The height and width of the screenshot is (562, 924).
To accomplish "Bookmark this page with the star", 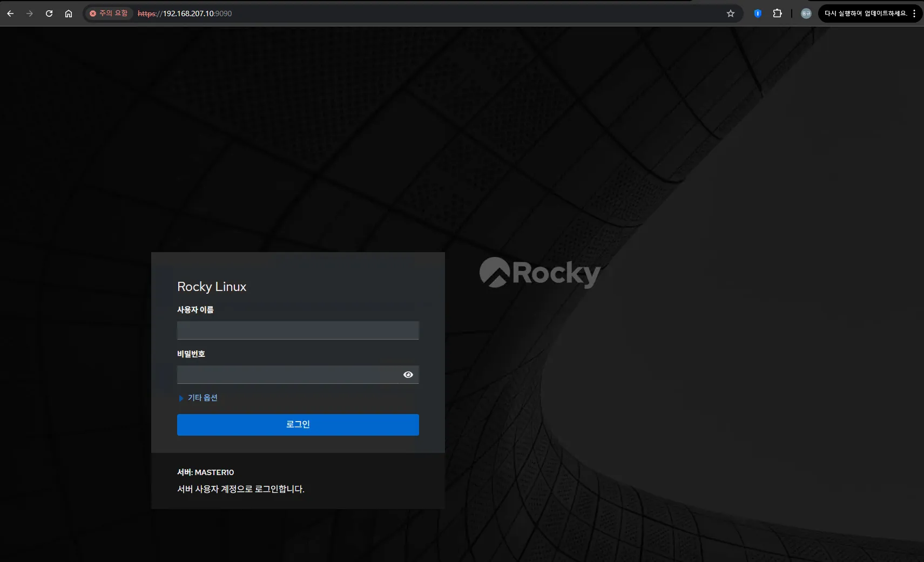I will 731,13.
